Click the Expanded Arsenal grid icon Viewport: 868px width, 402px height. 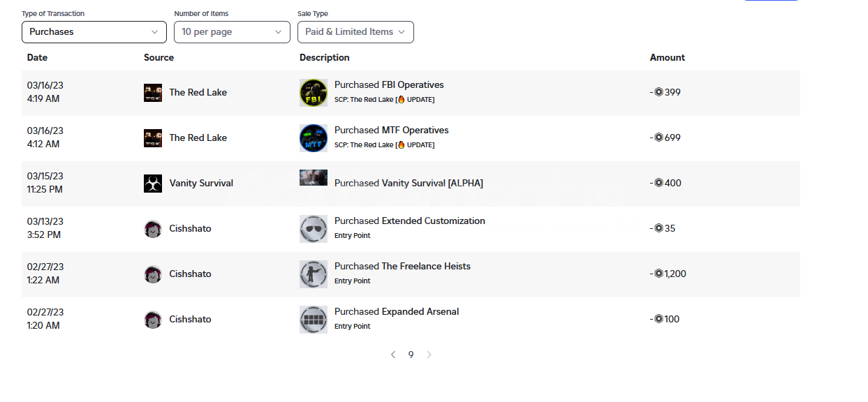click(x=314, y=320)
